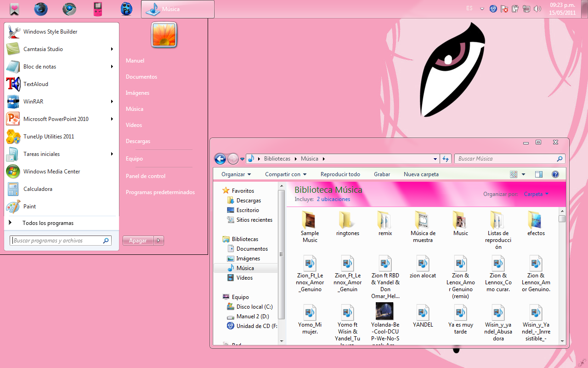The height and width of the screenshot is (368, 588).
Task: Click the Reproducir todo button
Action: [x=340, y=174]
